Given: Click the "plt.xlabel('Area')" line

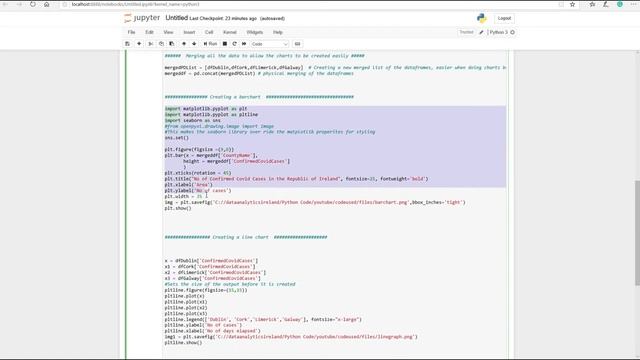Looking at the screenshot, I should [189, 185].
